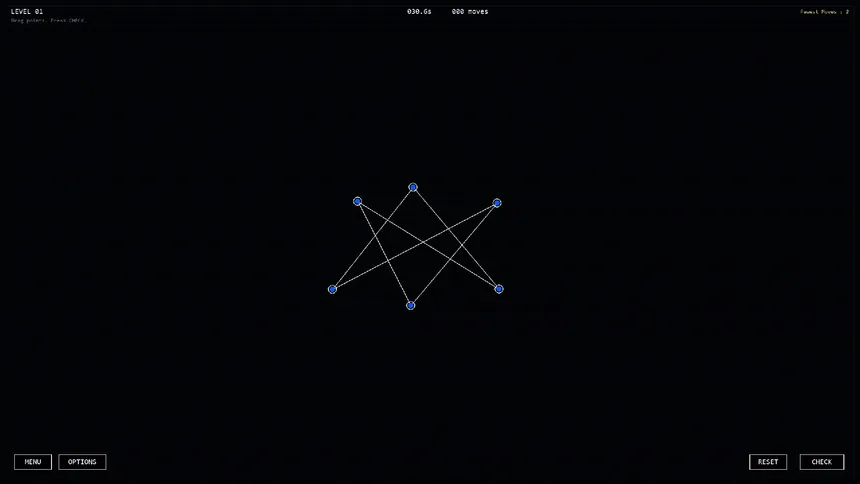The width and height of the screenshot is (860, 484).
Task: Select the lower-right blue point
Action: (499, 289)
